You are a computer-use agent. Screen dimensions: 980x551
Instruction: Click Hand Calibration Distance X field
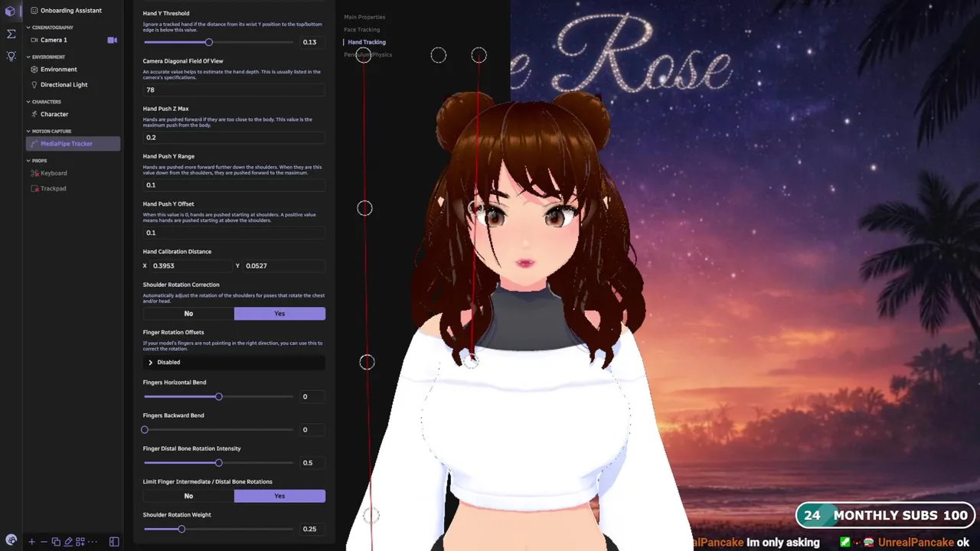point(191,266)
